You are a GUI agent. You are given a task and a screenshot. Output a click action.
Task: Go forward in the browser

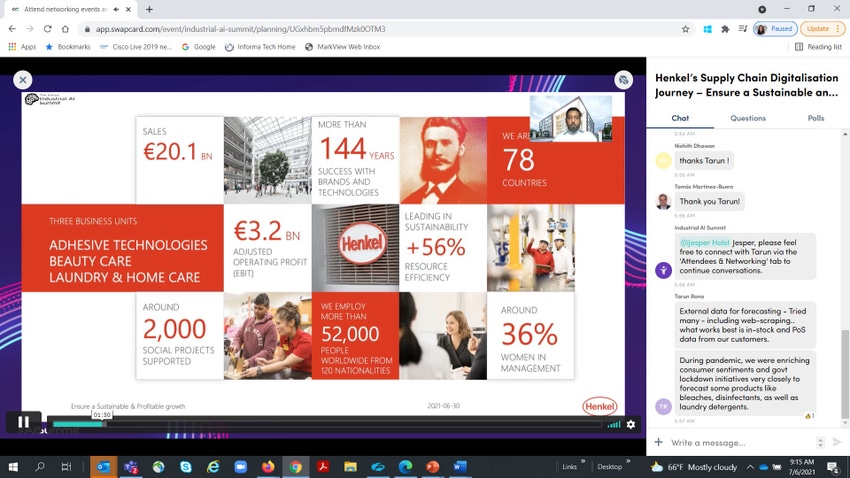[30, 29]
